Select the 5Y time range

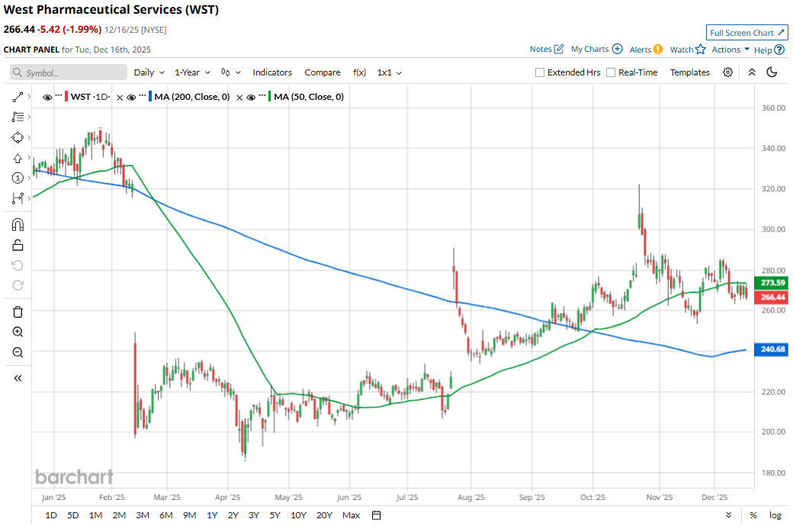pos(274,515)
